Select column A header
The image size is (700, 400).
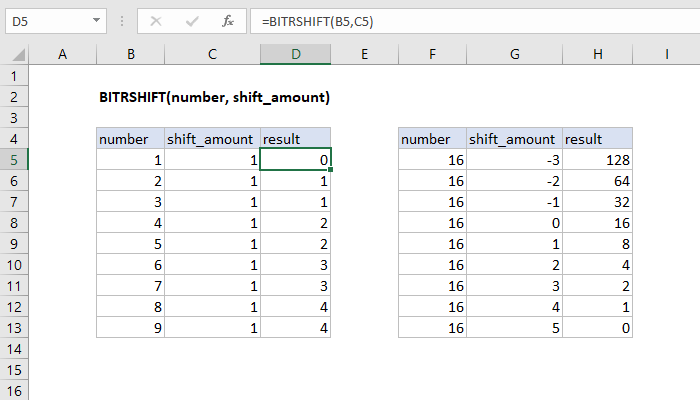(x=62, y=54)
